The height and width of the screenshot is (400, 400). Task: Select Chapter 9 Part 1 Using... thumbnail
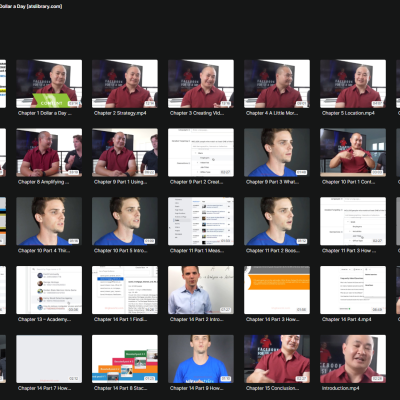point(125,152)
